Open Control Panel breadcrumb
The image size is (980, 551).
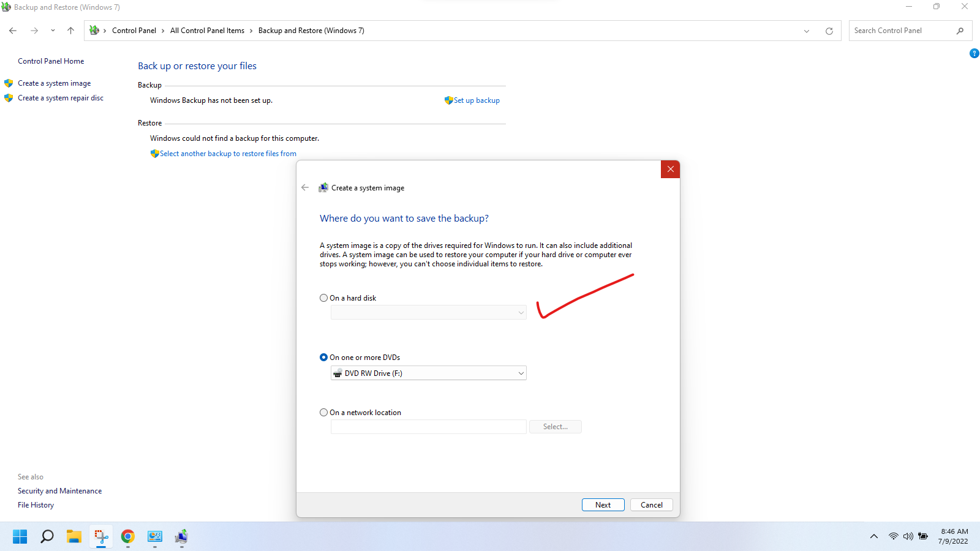pyautogui.click(x=134, y=31)
